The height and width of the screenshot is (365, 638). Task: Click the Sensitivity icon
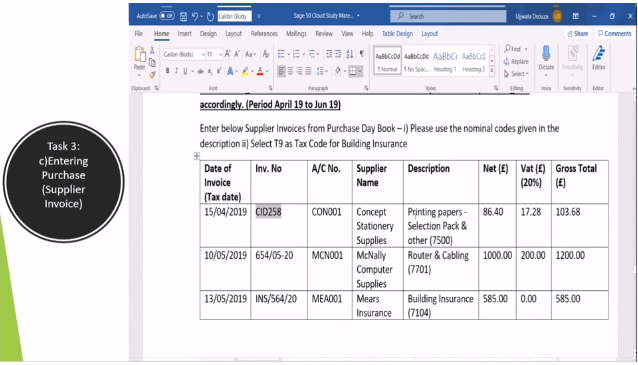[x=572, y=54]
